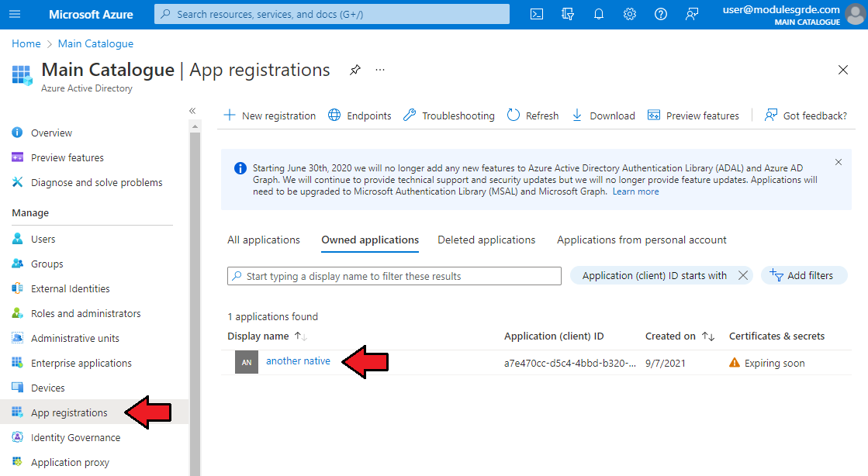
Task: Click the help question mark icon
Action: click(661, 14)
